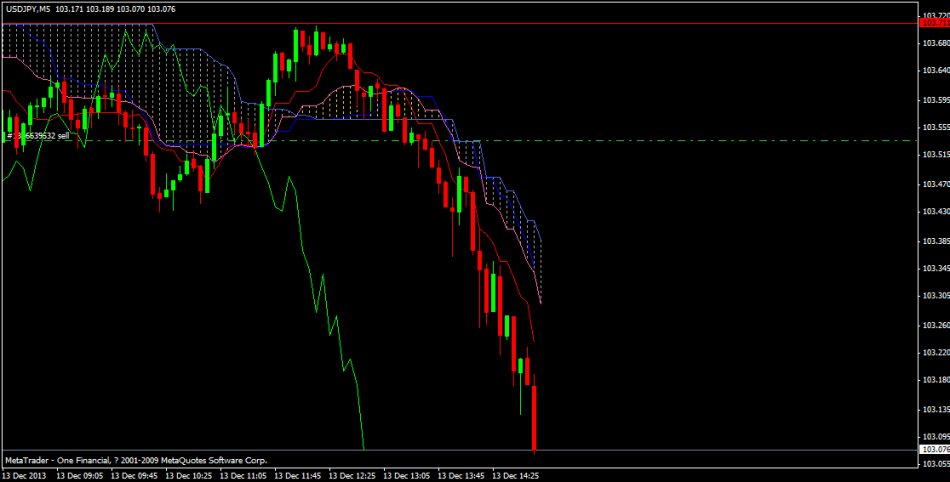This screenshot has height=482, width=950.
Task: Click the current price tag 103.076
Action: [934, 451]
